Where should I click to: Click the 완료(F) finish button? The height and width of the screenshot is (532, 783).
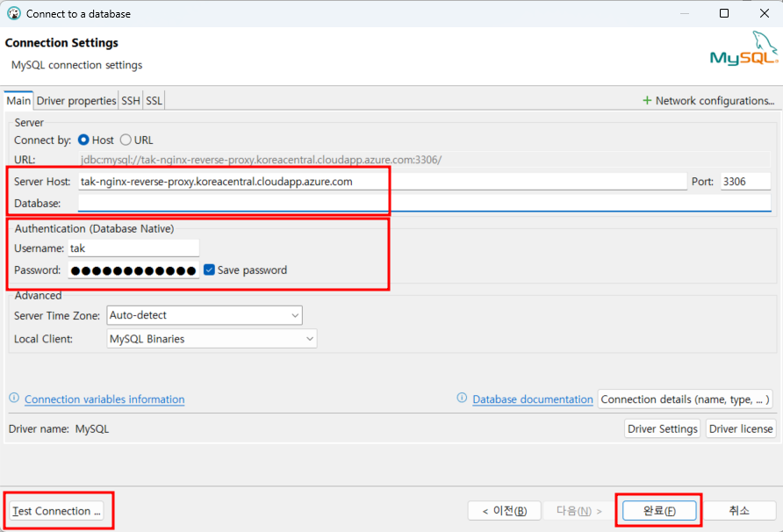click(659, 511)
